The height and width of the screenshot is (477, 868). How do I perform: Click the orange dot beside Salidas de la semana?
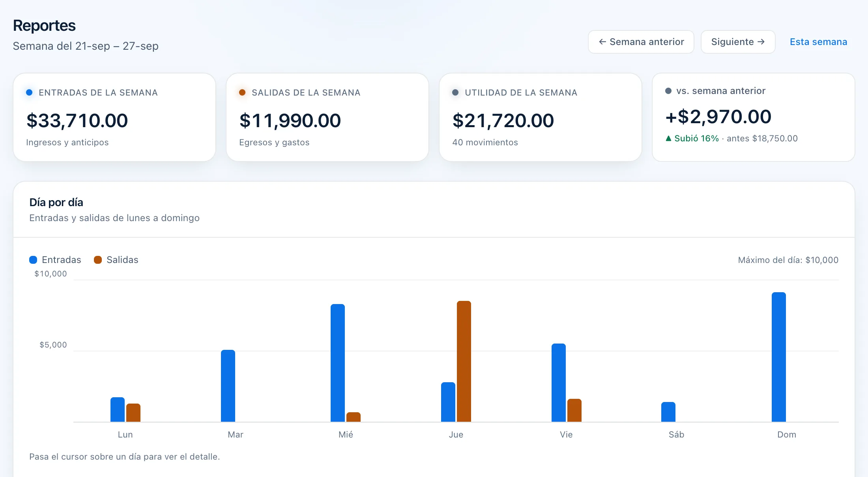click(x=242, y=92)
